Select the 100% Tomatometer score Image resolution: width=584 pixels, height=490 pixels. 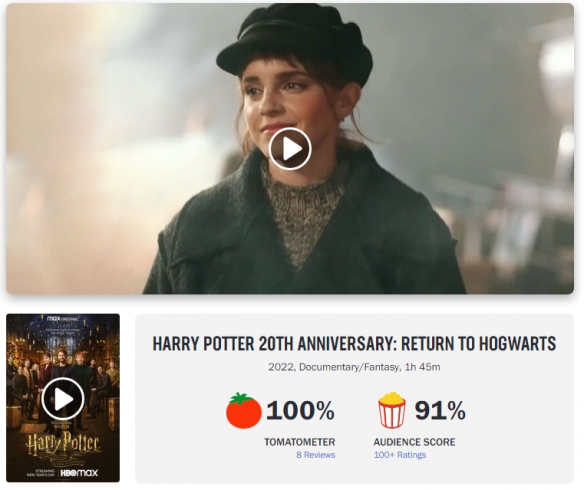point(300,410)
